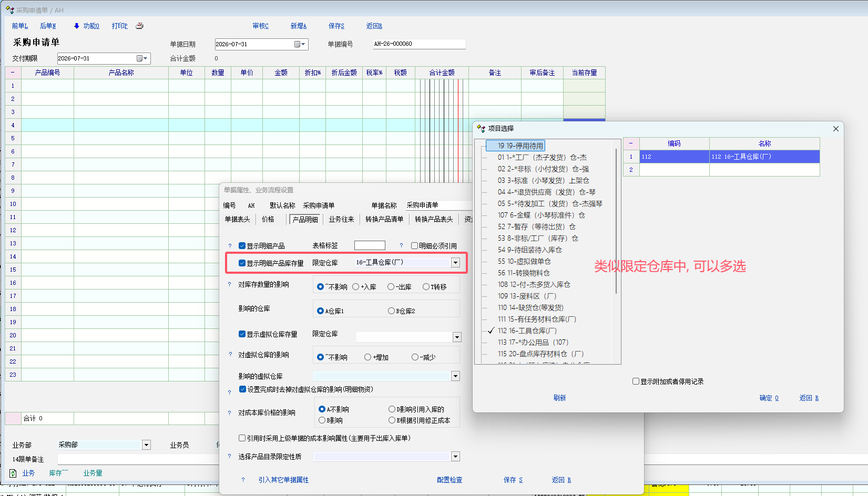Click 确定 O in 项目选择 dialog
Screen dimensions: 868x496
[769, 398]
